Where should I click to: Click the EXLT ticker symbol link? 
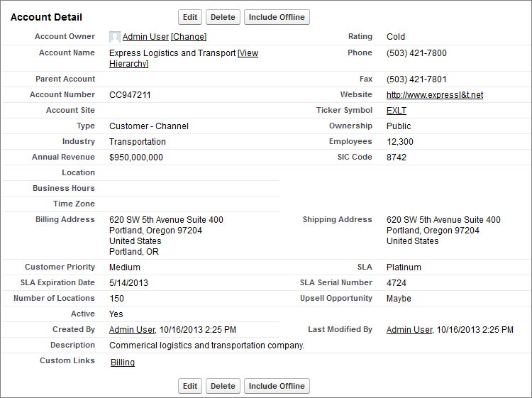[x=397, y=111]
